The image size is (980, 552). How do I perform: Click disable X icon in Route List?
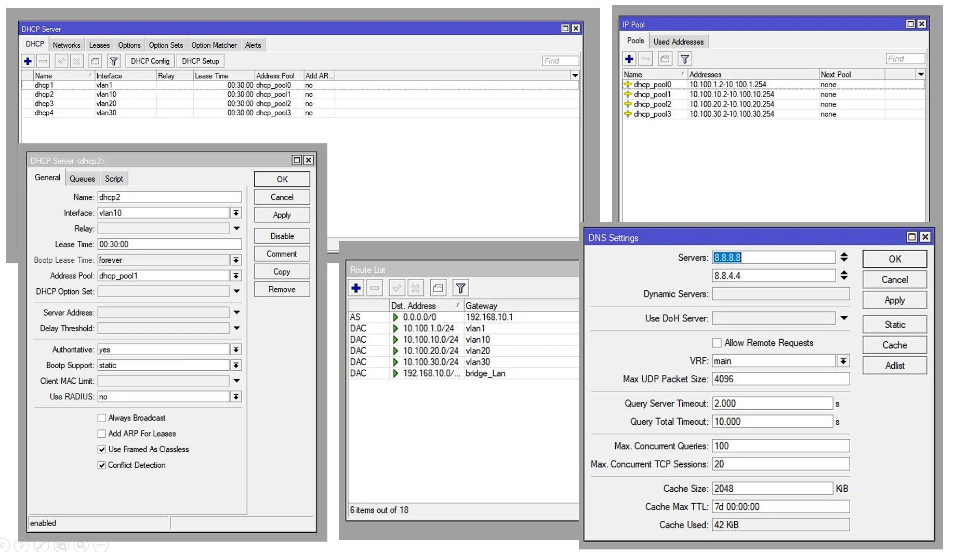[415, 288]
